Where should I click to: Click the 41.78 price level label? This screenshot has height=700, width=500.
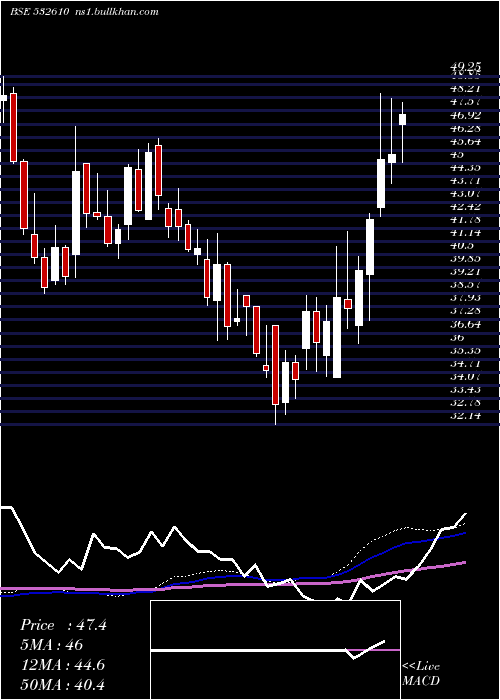point(465,220)
